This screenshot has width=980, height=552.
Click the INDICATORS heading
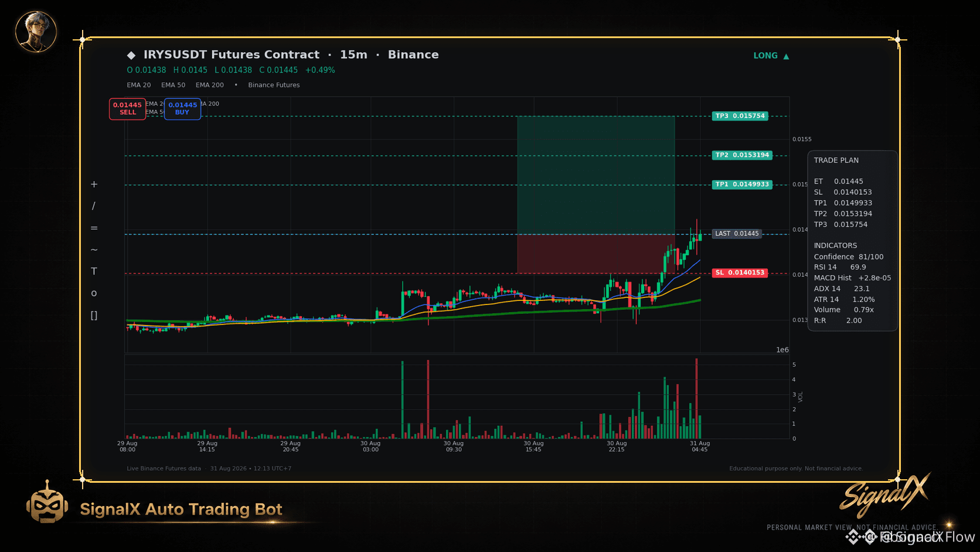(x=835, y=246)
